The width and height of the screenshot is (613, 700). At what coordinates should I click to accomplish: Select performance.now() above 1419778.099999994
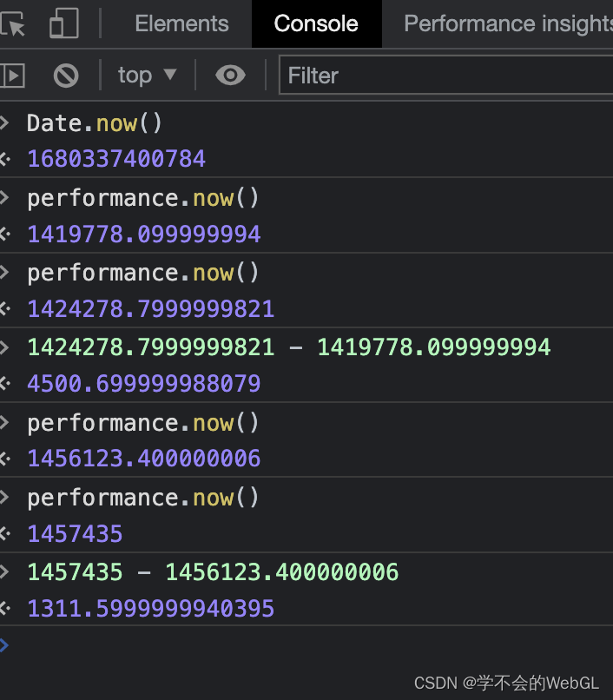coord(143,198)
